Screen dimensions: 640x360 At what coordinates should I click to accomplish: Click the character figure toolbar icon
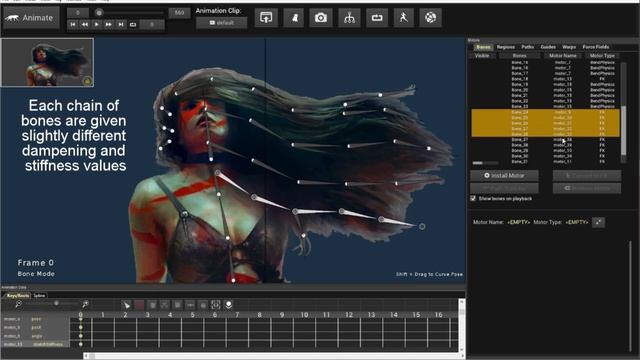(294, 18)
